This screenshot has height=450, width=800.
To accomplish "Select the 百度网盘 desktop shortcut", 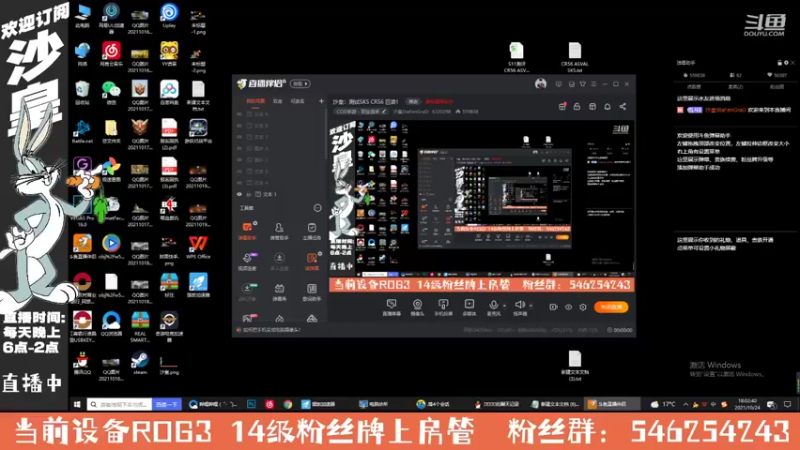I will [x=169, y=92].
